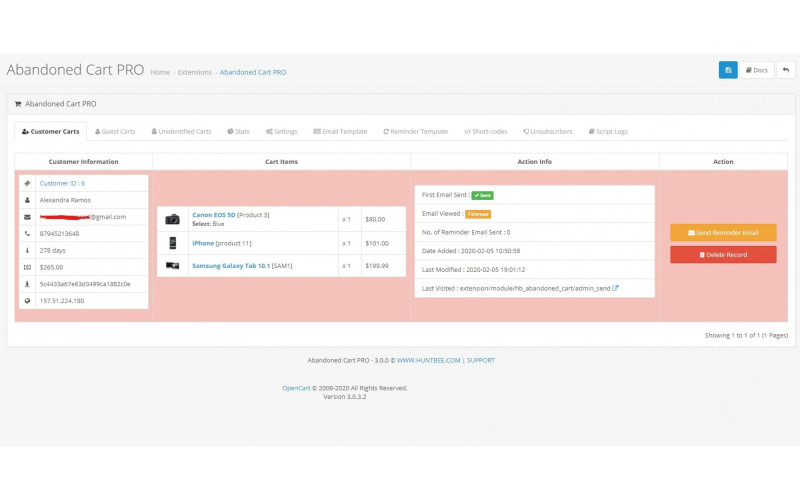Click the Samsung Galaxy Tab thumbnail image
Viewport: 800px width, 500px height.
point(173,266)
